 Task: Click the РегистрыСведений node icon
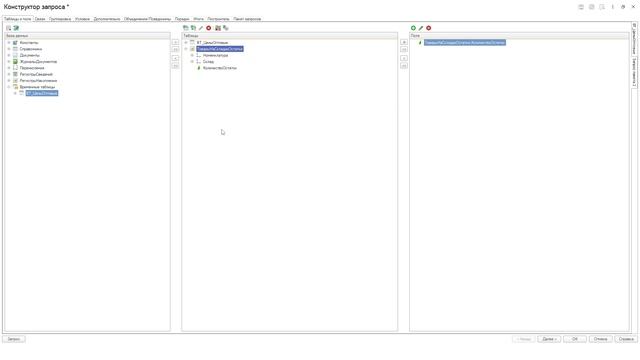point(16,74)
